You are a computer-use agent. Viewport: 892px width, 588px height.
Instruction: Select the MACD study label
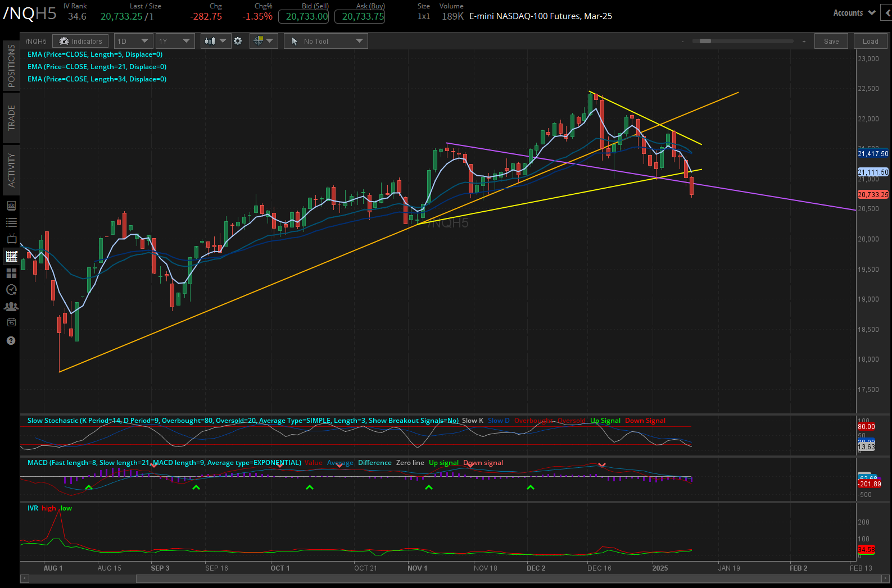pos(164,463)
